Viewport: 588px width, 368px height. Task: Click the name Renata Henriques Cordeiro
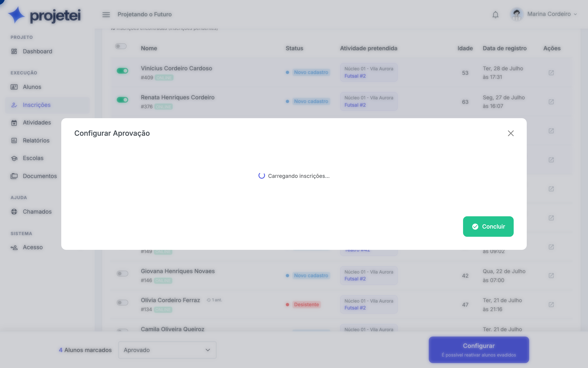(178, 97)
